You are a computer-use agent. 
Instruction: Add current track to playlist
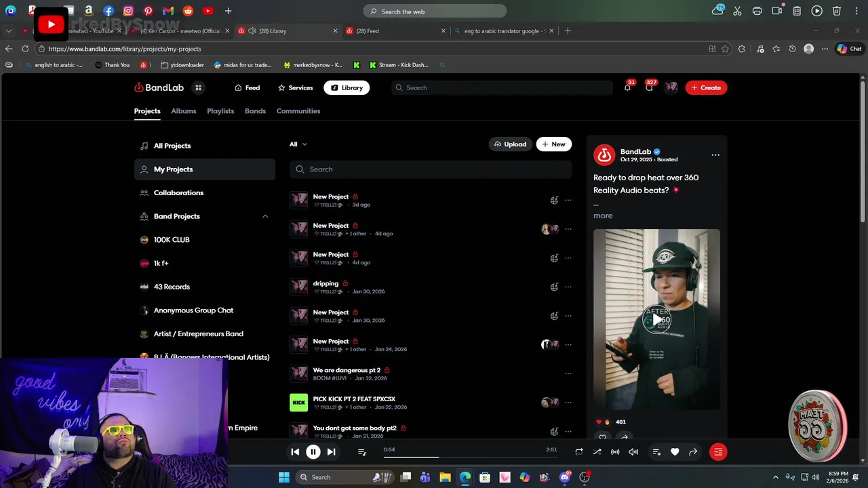656,452
